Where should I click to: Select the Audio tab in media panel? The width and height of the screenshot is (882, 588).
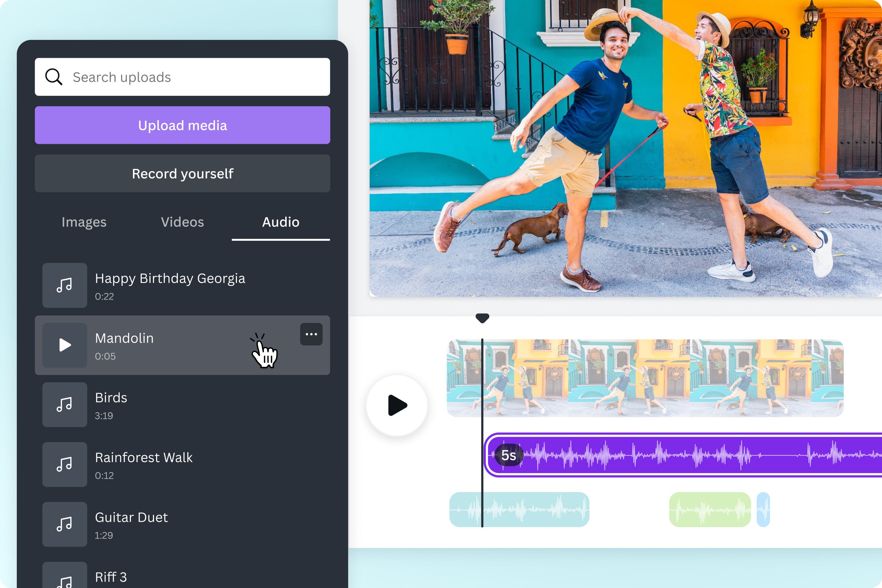(281, 222)
